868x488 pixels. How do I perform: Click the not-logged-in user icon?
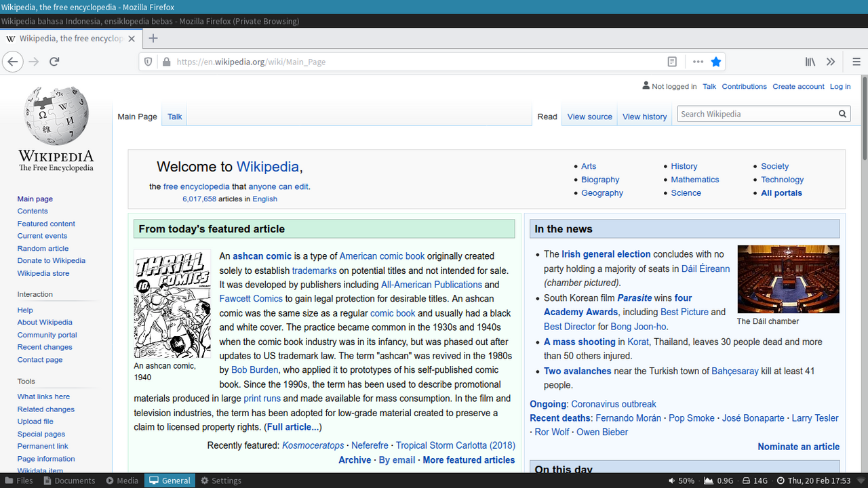pos(646,86)
